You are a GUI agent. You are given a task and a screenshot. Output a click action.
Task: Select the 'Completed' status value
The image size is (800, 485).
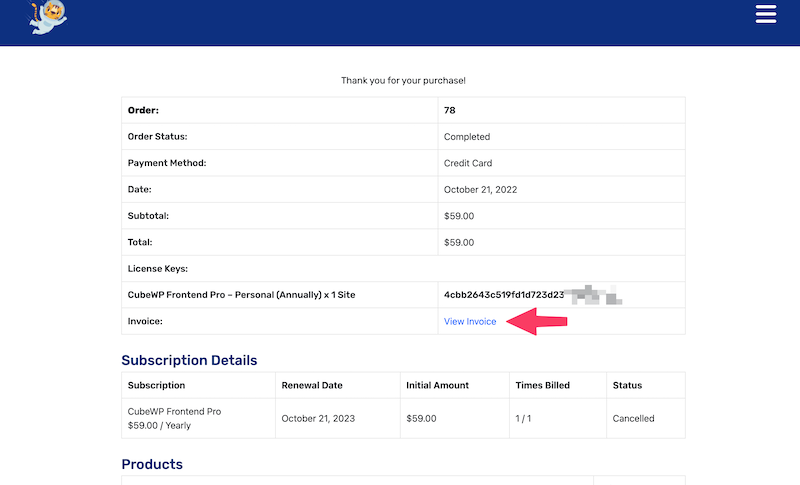tap(467, 137)
